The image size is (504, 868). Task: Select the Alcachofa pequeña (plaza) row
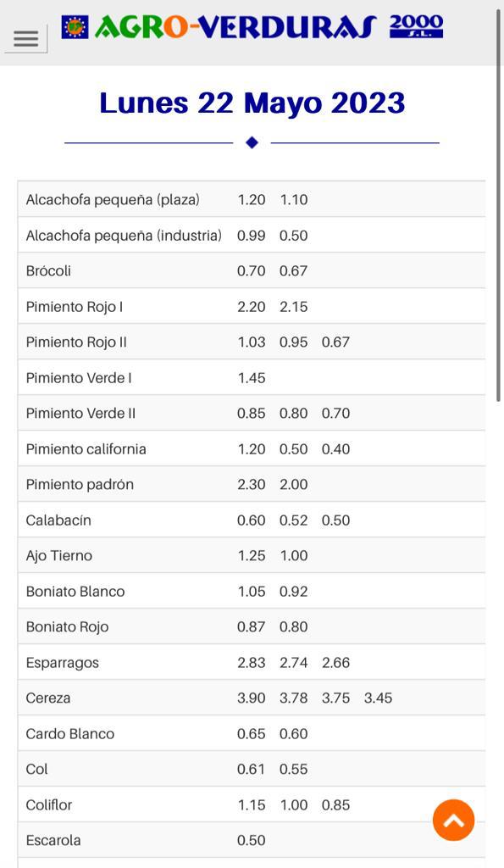(252, 199)
